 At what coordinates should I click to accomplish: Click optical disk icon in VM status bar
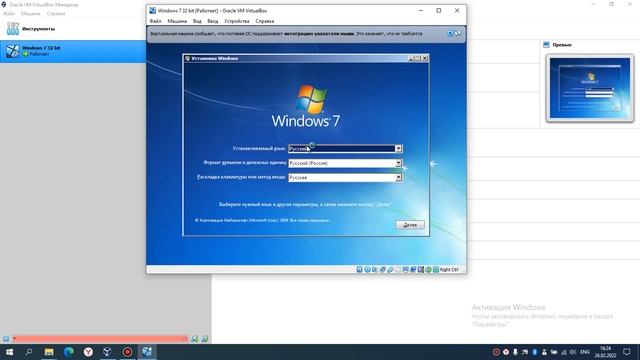[x=367, y=269]
